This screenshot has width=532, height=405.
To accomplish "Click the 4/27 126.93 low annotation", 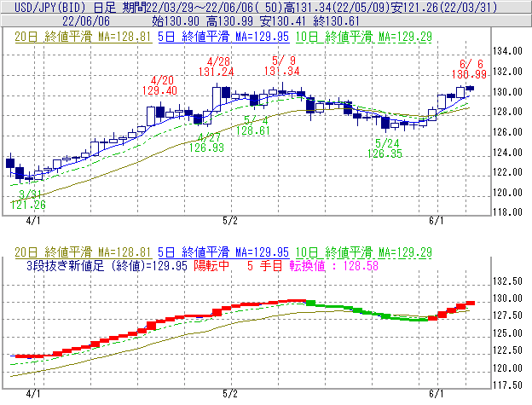I will pos(206,142).
